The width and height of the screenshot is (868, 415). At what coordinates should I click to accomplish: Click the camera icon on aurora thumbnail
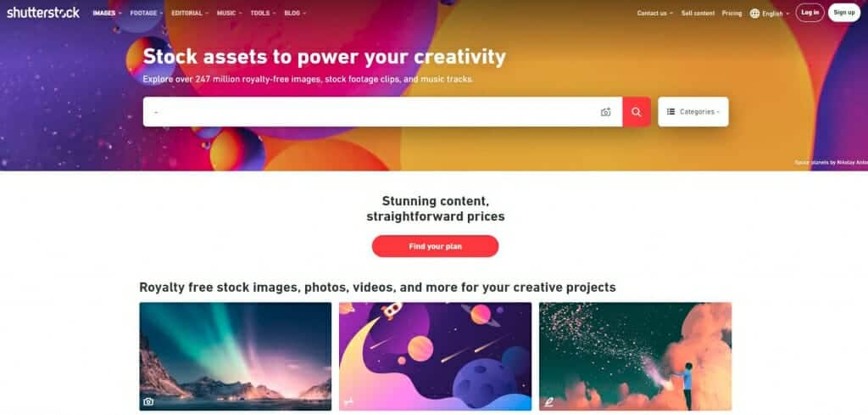(147, 401)
